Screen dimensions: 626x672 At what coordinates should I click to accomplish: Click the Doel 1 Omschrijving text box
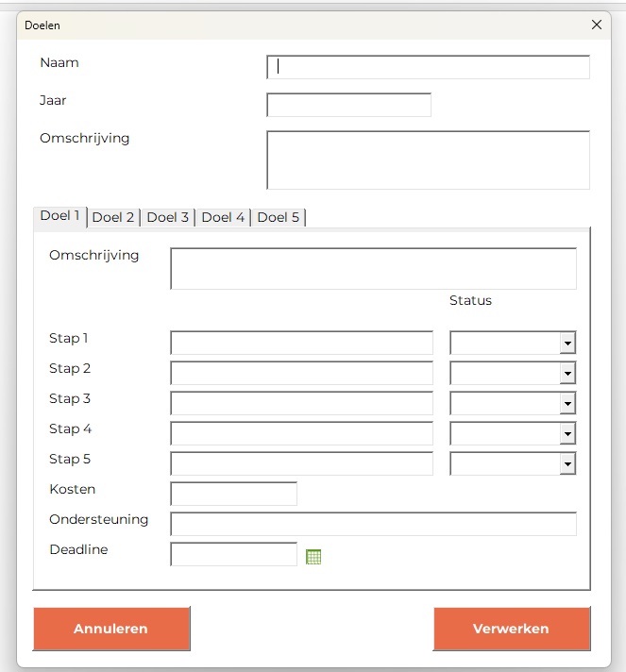click(373, 268)
